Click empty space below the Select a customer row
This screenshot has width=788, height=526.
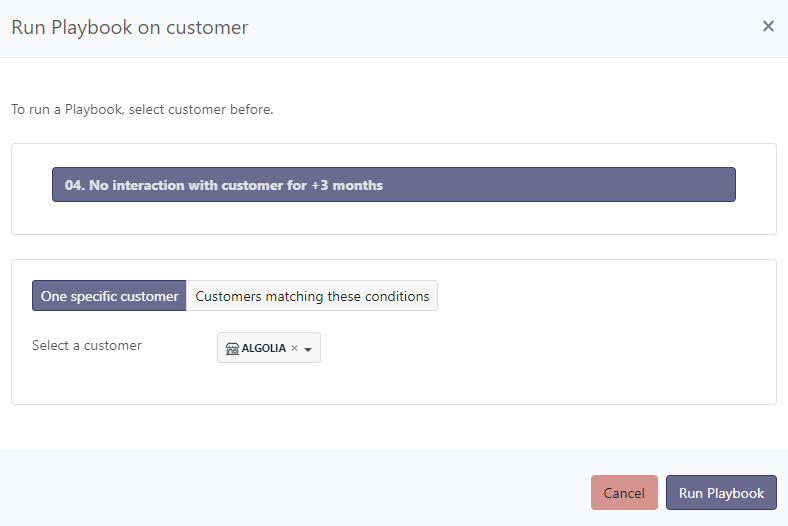tap(393, 385)
